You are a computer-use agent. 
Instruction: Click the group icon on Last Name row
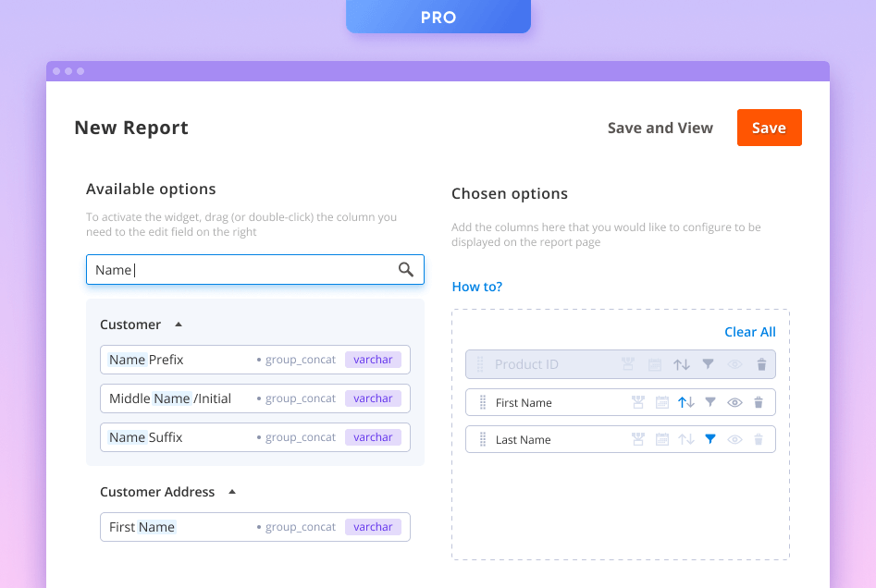(x=637, y=439)
